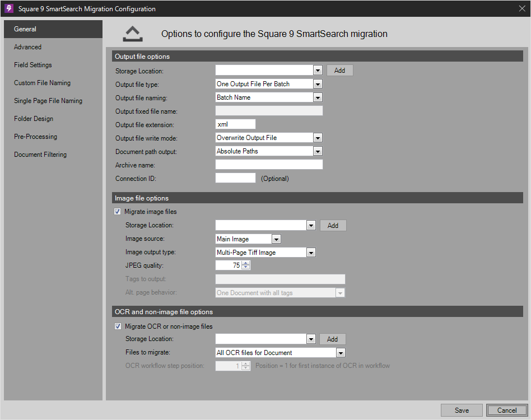Toggle the Migrate image files checkbox
Screen dimensions: 531x420
[x=117, y=212]
